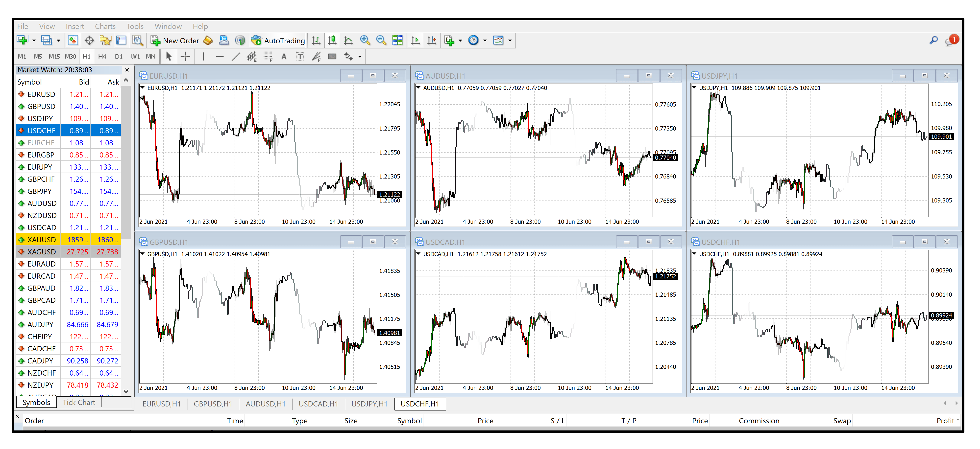The height and width of the screenshot is (449, 980).
Task: Select the Crosshair tool
Action: pos(185,57)
